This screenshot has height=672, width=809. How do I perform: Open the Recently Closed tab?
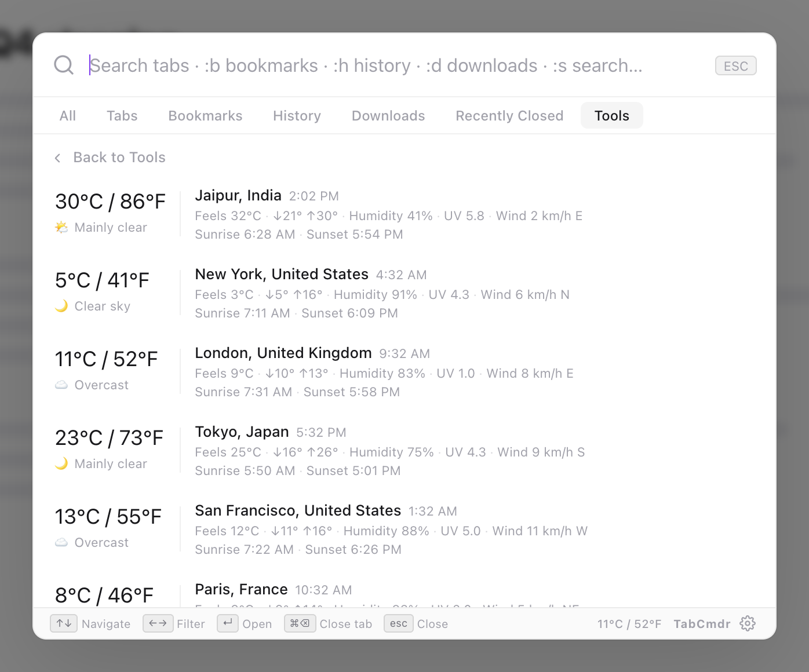(509, 115)
